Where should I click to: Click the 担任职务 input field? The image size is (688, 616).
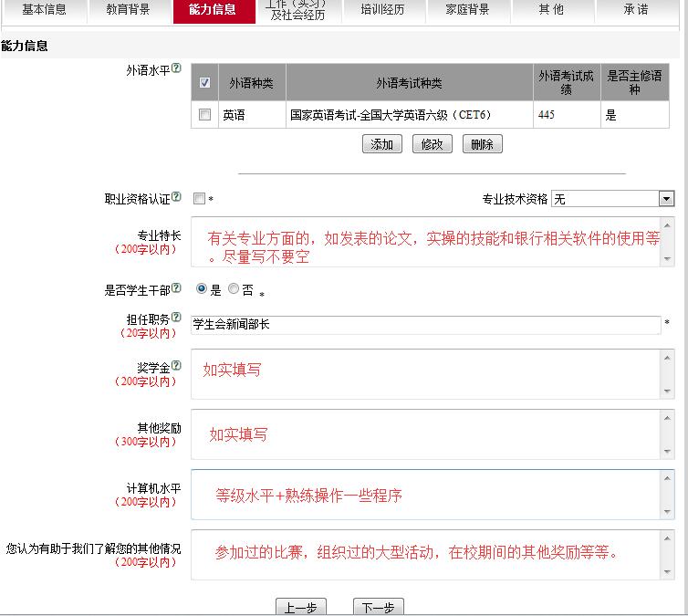point(425,325)
